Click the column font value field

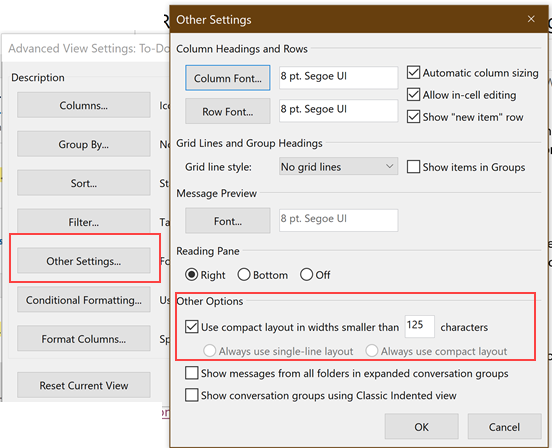coord(338,77)
